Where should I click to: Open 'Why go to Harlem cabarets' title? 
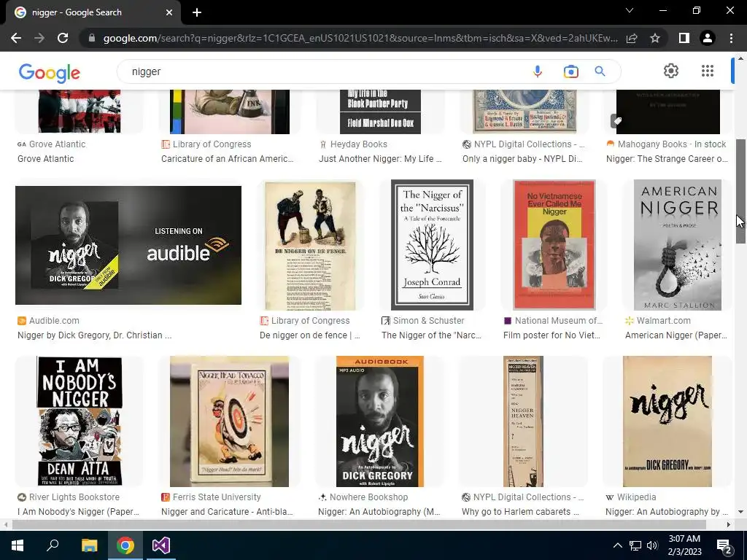(x=520, y=512)
